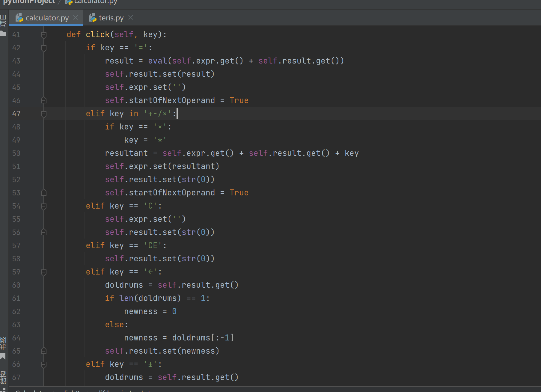
Task: Collapse the elif key == 'C' block on line 54
Action: click(44, 206)
